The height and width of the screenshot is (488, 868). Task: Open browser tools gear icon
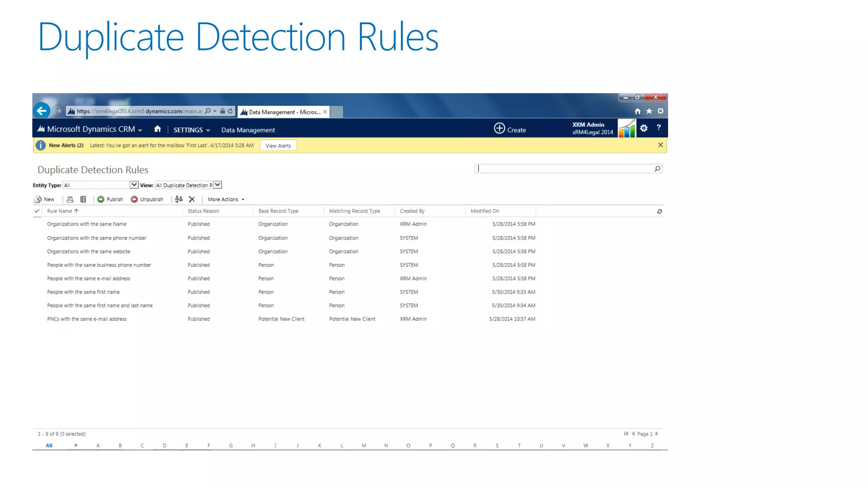(660, 111)
